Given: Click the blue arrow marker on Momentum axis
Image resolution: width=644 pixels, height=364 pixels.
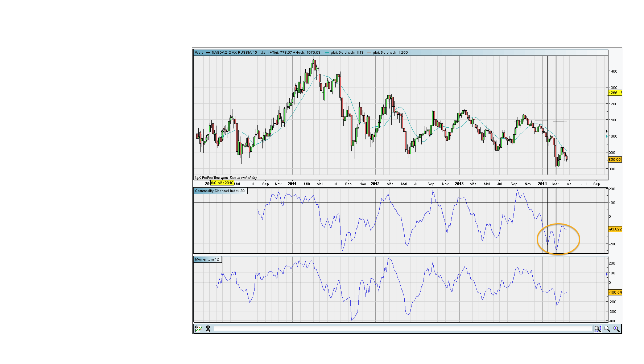Looking at the screenshot, I should [x=607, y=274].
